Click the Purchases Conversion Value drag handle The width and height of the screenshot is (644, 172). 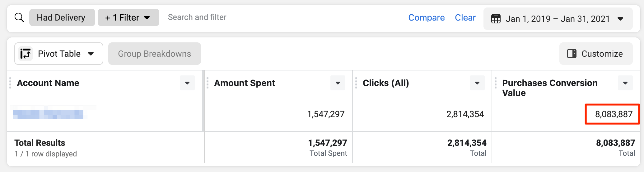click(x=496, y=83)
